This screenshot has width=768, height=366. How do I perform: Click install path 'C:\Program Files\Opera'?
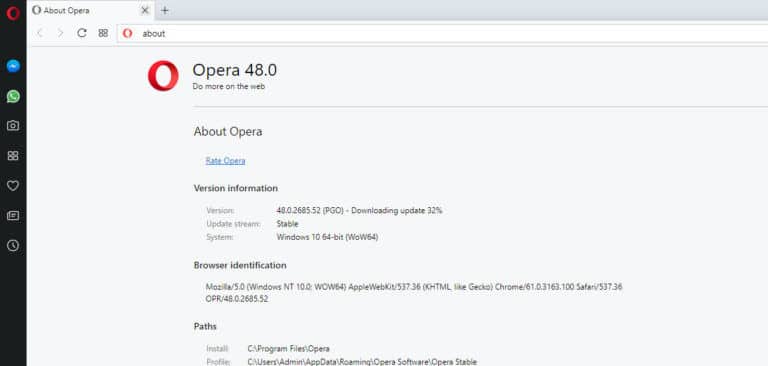[x=288, y=349]
